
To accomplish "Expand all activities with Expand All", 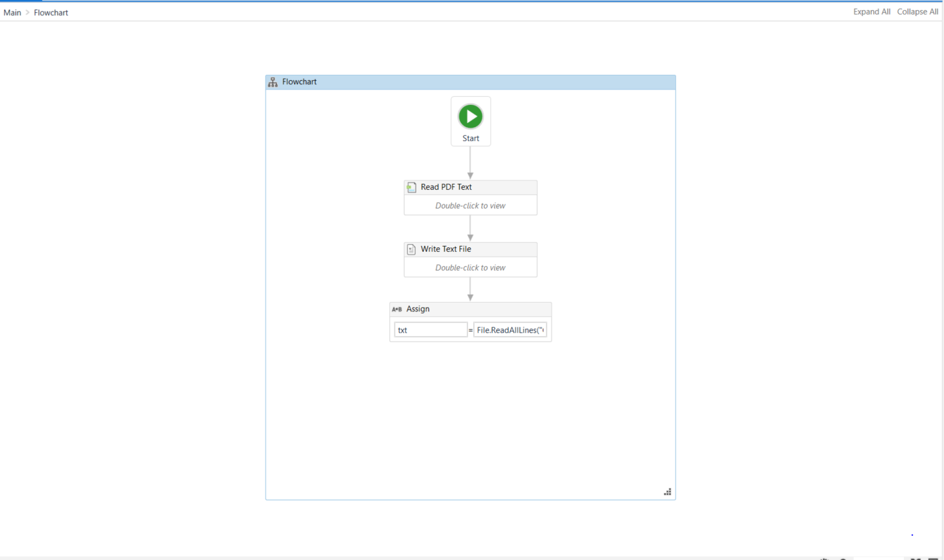I will coord(871,12).
